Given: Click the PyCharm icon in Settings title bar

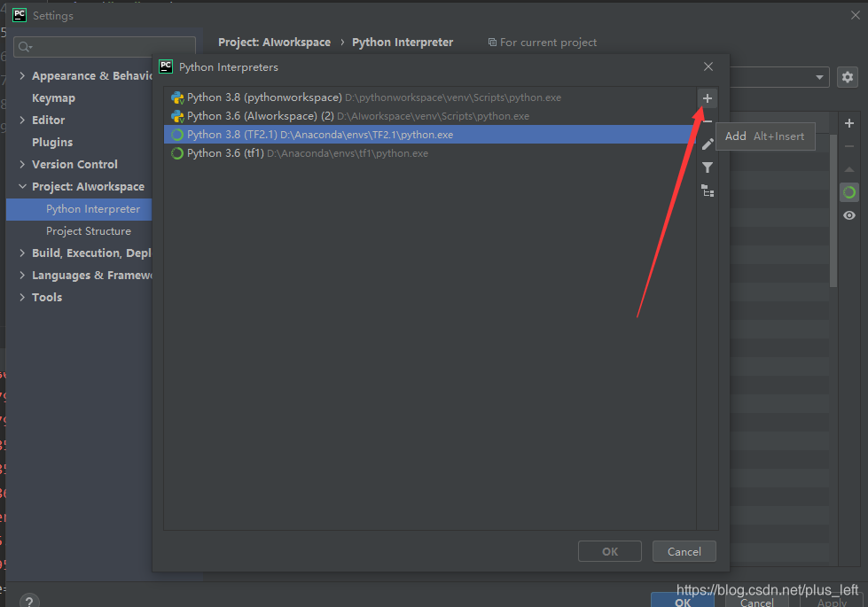Looking at the screenshot, I should (x=20, y=15).
